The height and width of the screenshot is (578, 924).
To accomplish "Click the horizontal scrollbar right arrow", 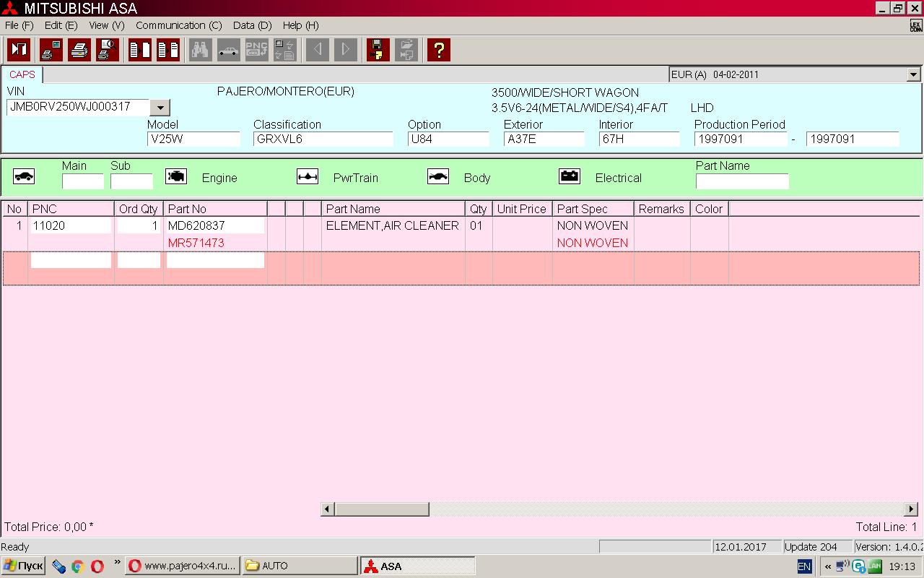I will click(911, 509).
